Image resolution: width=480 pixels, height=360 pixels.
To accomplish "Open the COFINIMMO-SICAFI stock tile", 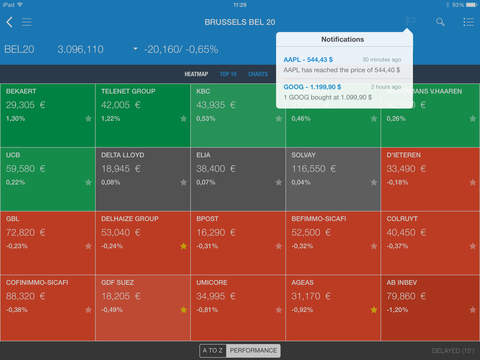I will [x=48, y=308].
